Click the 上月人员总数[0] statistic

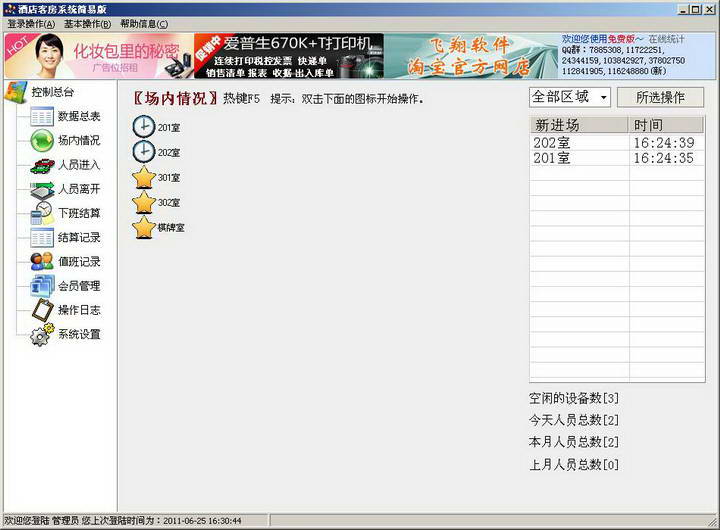pyautogui.click(x=574, y=464)
